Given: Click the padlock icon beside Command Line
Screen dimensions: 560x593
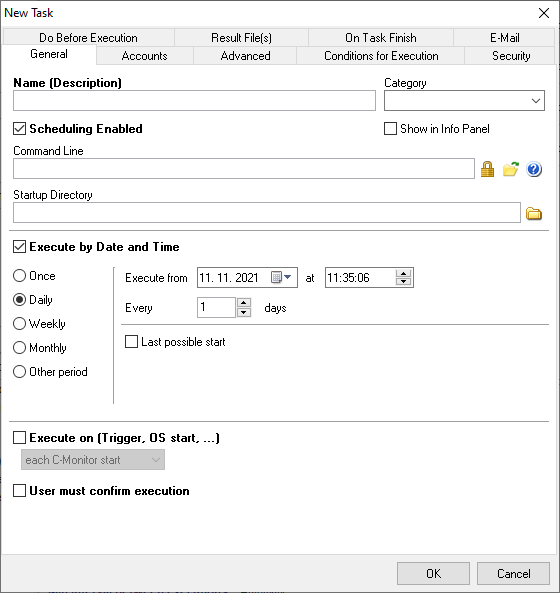Looking at the screenshot, I should pos(487,169).
